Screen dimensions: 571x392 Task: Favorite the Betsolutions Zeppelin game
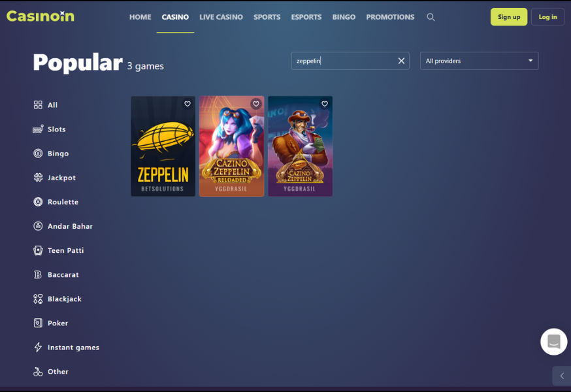coord(188,104)
